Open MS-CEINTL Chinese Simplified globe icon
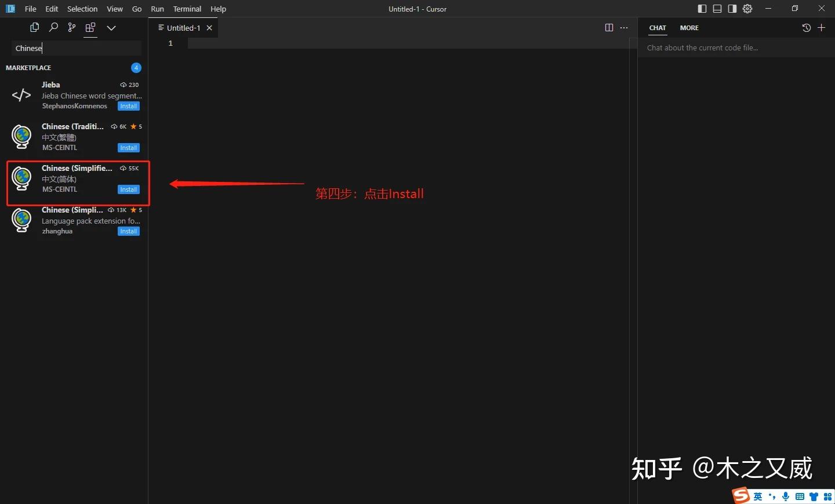Screen dimensions: 835x504 tap(21, 178)
